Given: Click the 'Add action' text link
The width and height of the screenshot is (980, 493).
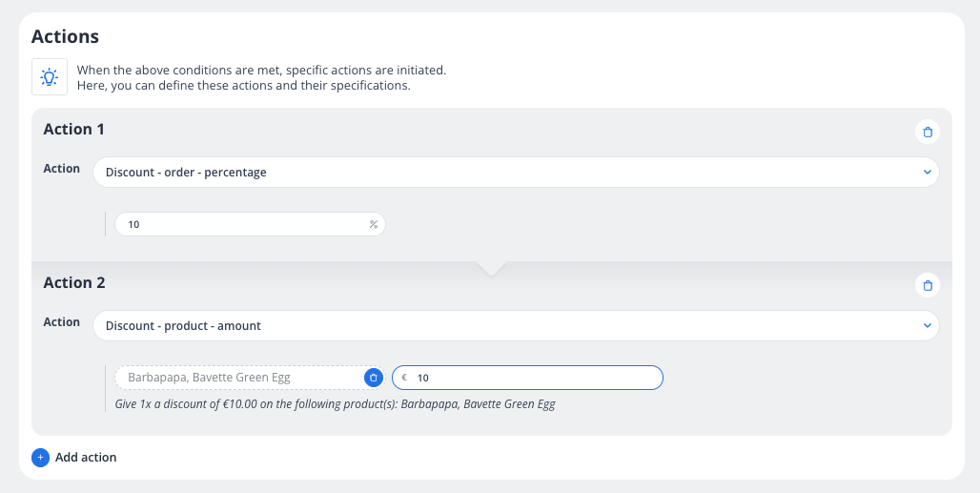Looking at the screenshot, I should pyautogui.click(x=86, y=458).
